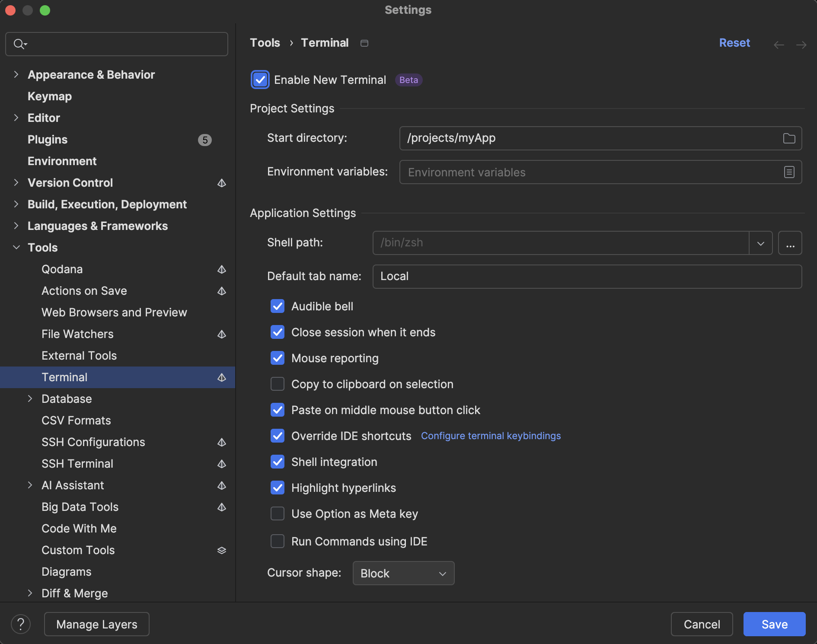Screen dimensions: 817x644
Task: Enable Copy to clipboard on selection
Action: point(278,384)
